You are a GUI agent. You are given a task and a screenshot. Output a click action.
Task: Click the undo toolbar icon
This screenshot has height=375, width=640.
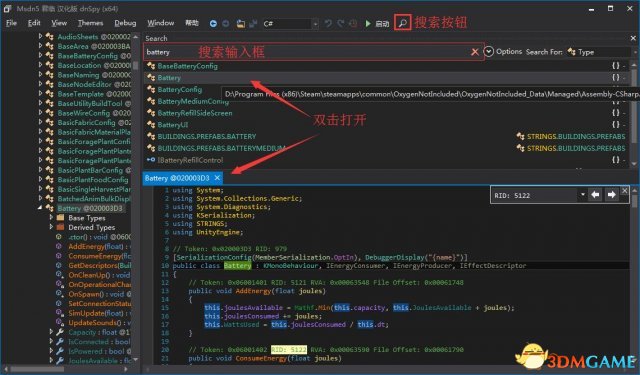pos(328,24)
